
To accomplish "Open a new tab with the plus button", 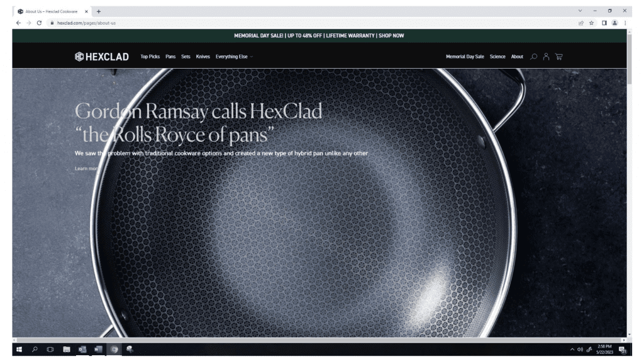I will [x=99, y=11].
